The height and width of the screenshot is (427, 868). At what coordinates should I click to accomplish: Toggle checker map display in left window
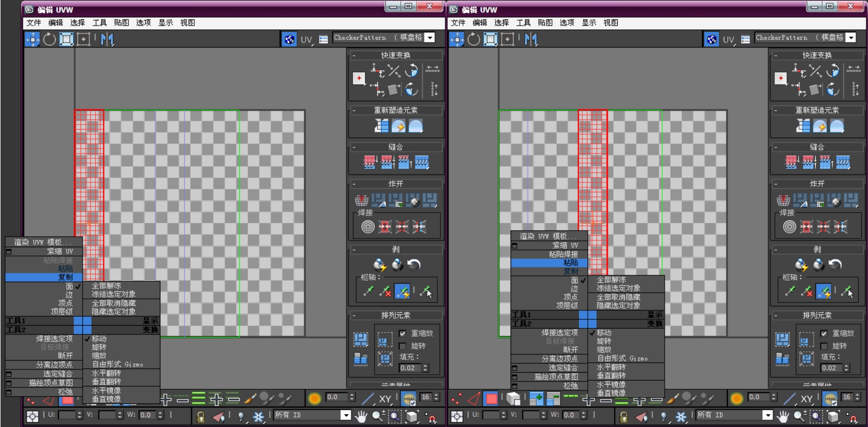289,39
